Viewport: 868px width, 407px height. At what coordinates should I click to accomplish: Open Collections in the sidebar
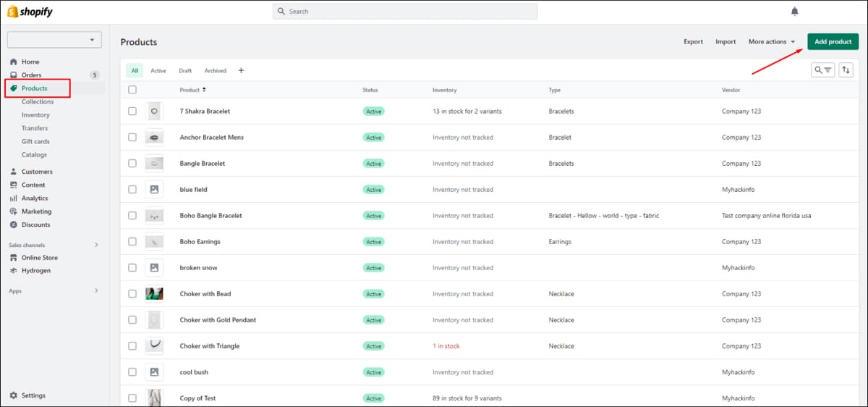point(38,101)
